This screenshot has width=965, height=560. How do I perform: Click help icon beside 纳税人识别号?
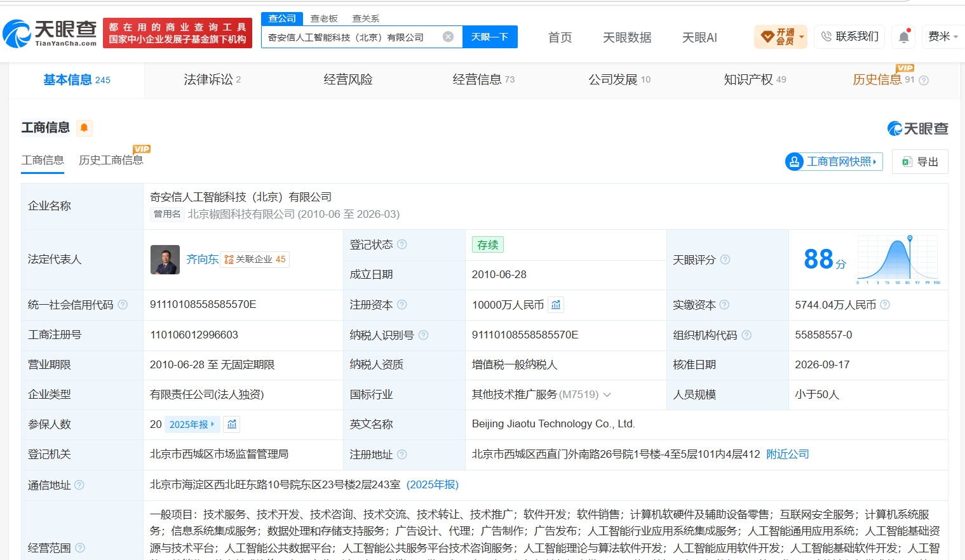coord(423,335)
